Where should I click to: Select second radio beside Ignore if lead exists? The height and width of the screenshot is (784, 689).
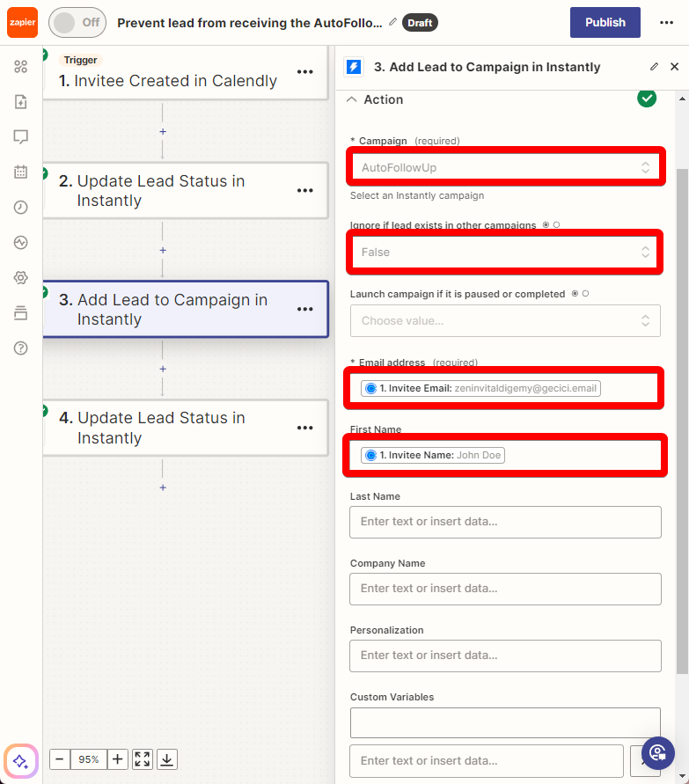(556, 225)
